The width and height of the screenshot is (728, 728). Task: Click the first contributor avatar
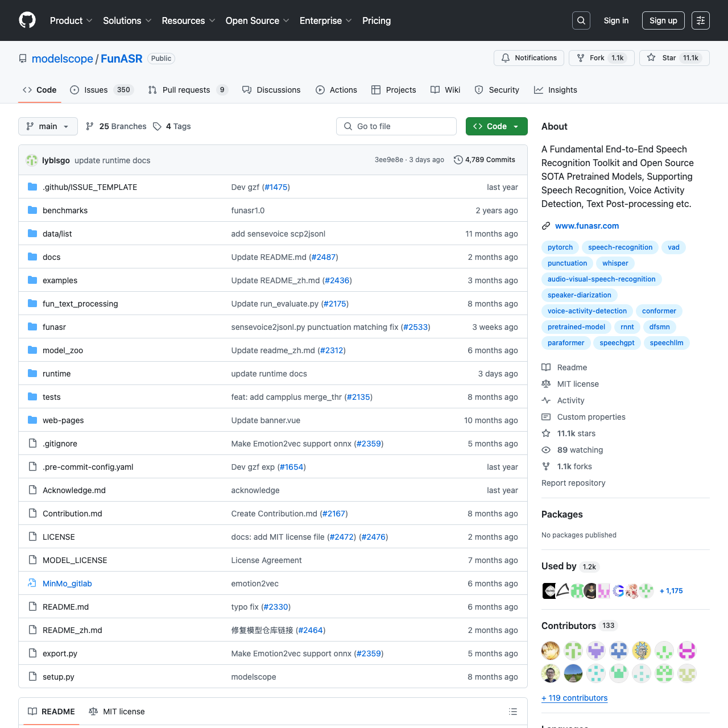coord(551,651)
